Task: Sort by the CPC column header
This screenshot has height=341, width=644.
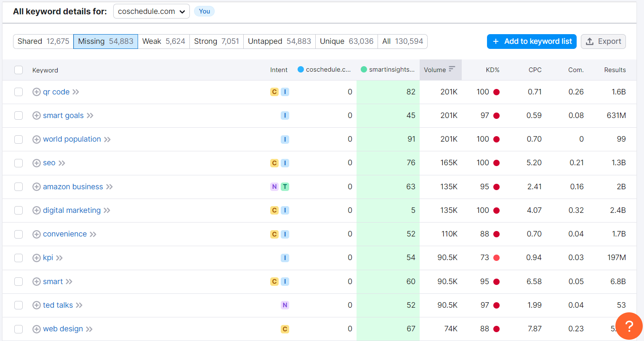Action: point(535,70)
